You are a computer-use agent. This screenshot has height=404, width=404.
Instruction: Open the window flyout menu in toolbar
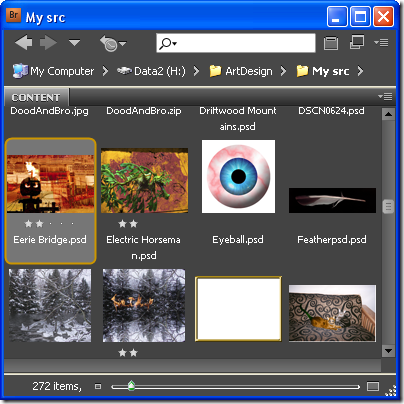pyautogui.click(x=381, y=43)
